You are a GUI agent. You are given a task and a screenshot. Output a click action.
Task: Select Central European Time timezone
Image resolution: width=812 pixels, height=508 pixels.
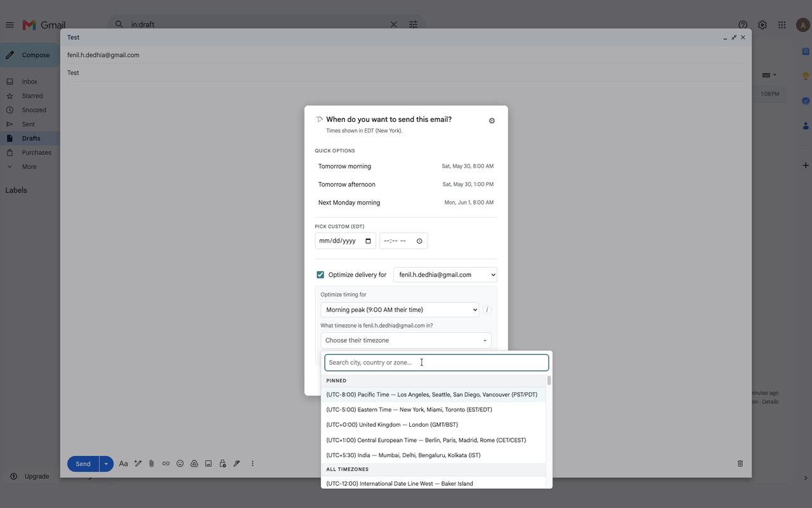click(x=433, y=440)
